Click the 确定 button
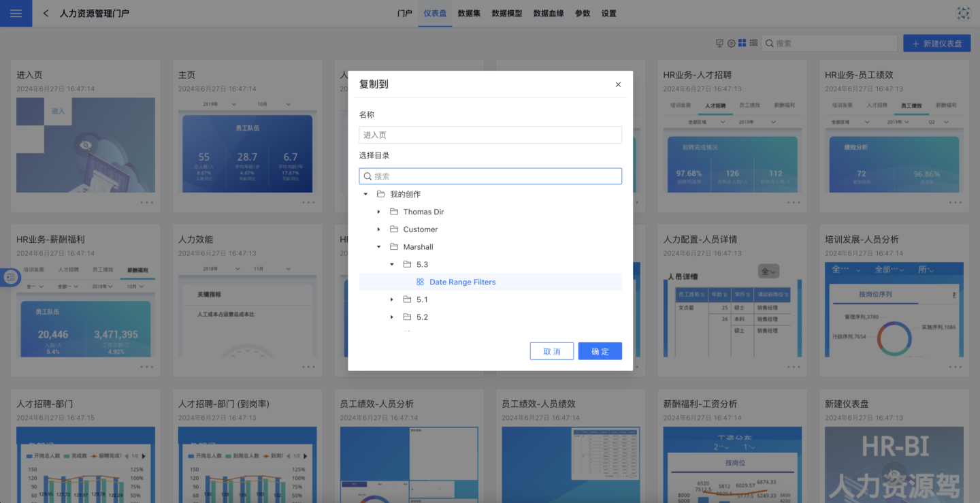This screenshot has width=980, height=503. pos(600,351)
